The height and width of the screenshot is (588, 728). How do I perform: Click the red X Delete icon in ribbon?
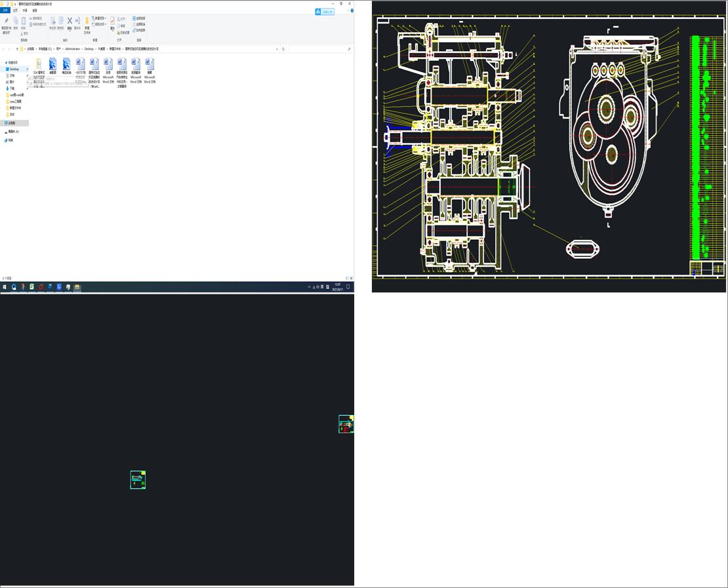coord(70,21)
